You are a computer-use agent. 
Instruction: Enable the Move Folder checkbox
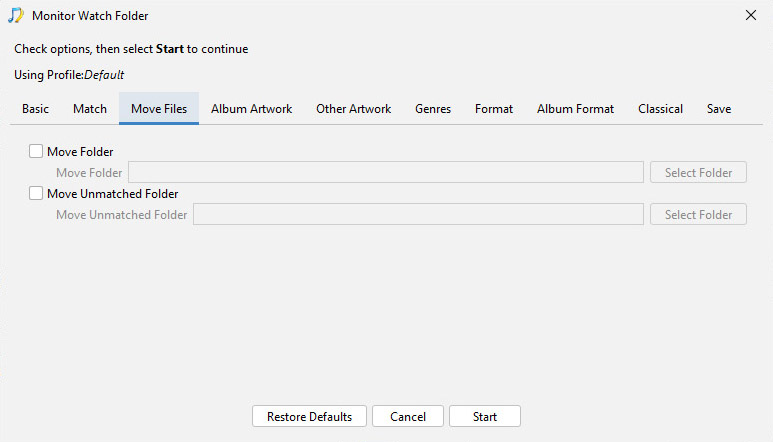tap(35, 151)
